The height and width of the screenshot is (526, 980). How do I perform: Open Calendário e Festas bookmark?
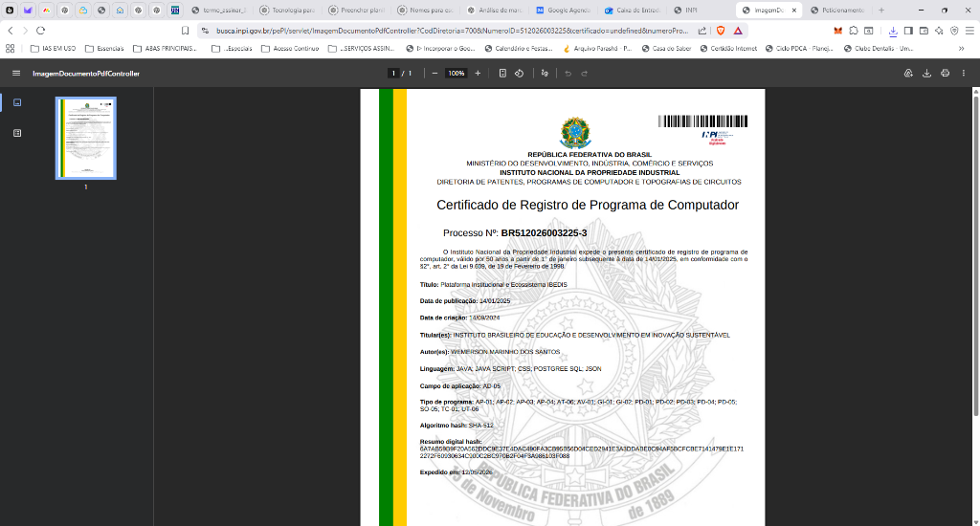pyautogui.click(x=519, y=48)
